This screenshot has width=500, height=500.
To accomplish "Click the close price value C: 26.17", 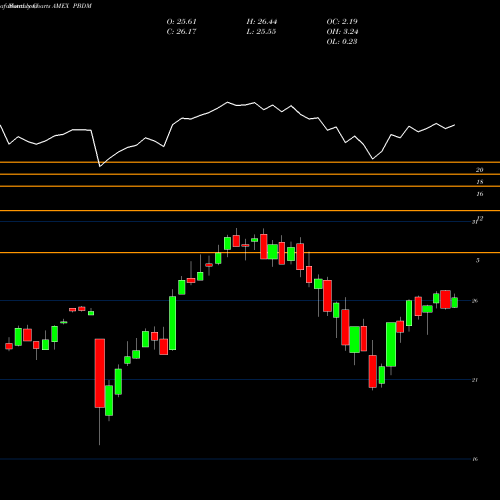I will tap(181, 32).
